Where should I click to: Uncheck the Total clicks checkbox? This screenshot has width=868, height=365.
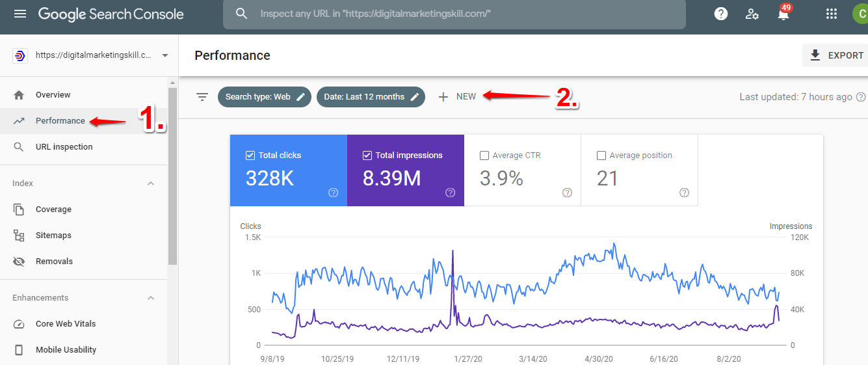point(250,155)
